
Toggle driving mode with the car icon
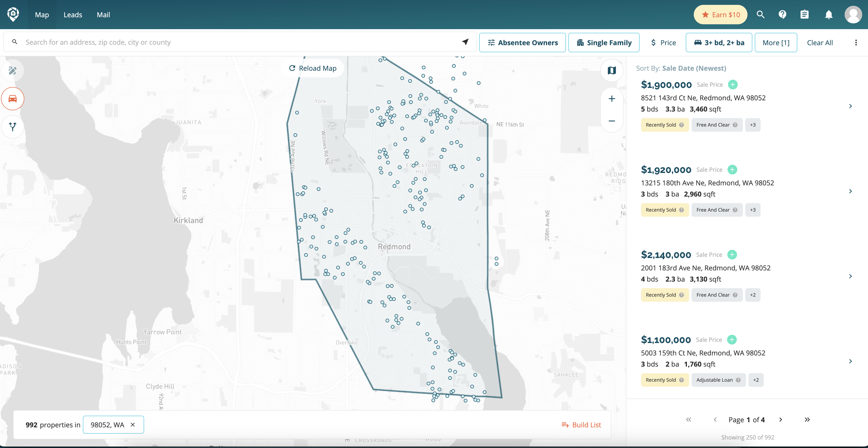(12, 99)
